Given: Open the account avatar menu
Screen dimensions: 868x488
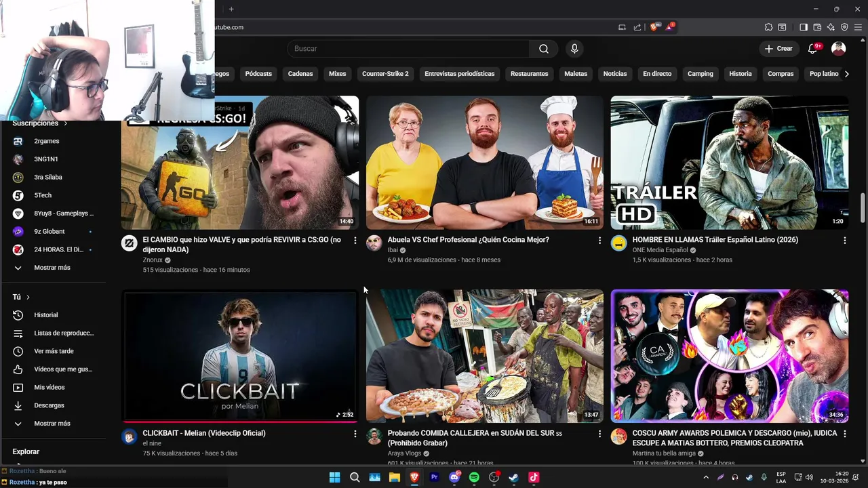Looking at the screenshot, I should click(x=839, y=48).
